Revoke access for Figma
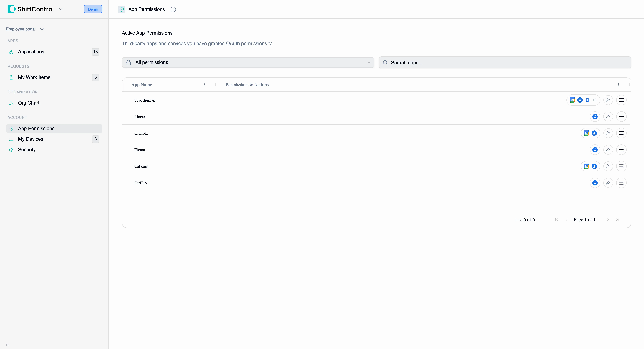The height and width of the screenshot is (349, 644). click(608, 150)
